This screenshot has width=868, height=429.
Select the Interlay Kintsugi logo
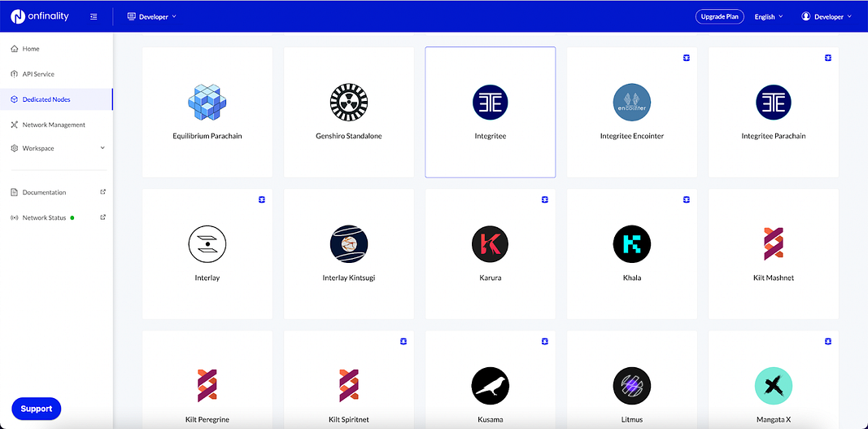pos(349,244)
